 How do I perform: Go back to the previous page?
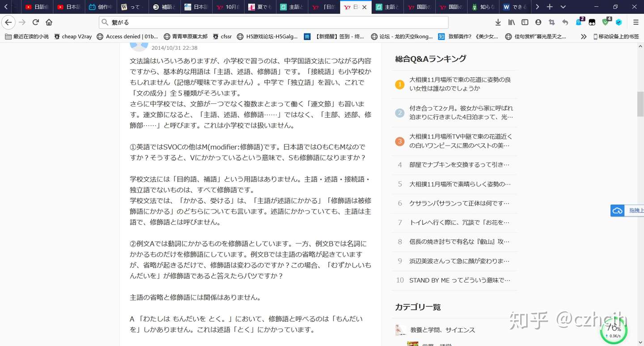[x=8, y=22]
